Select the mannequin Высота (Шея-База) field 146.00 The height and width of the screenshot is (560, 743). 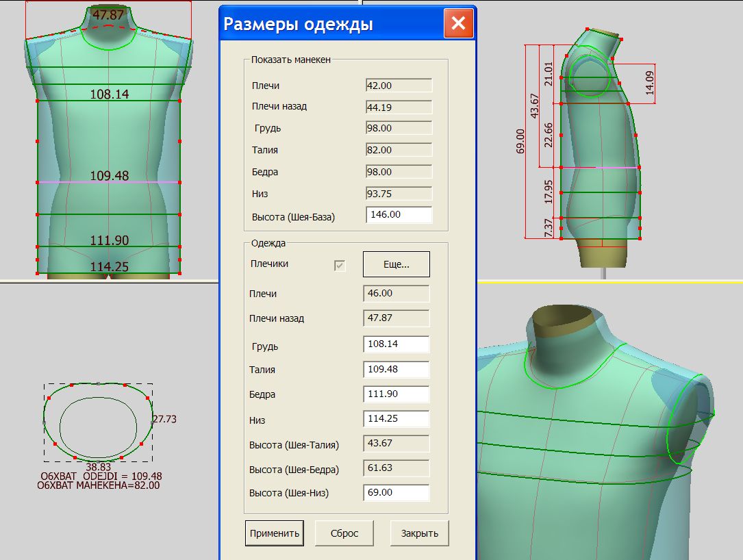(x=399, y=214)
